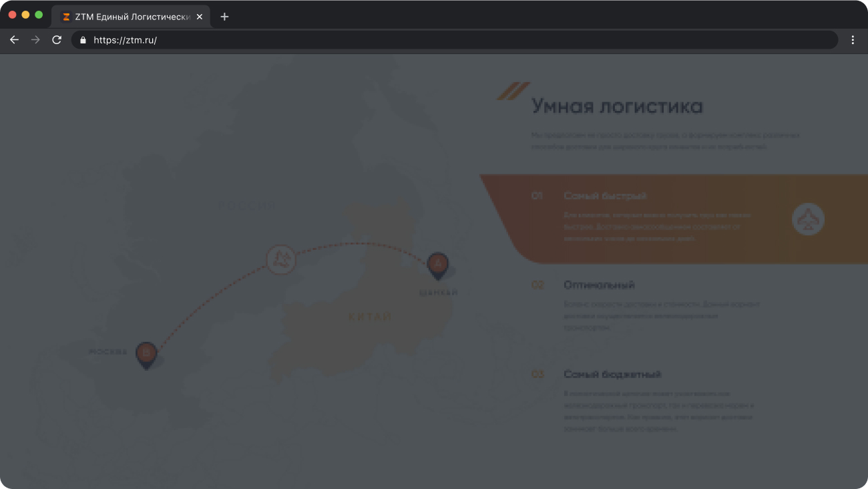The height and width of the screenshot is (489, 868).
Task: Select the 03 Самый бюджетный option
Action: pos(612,375)
